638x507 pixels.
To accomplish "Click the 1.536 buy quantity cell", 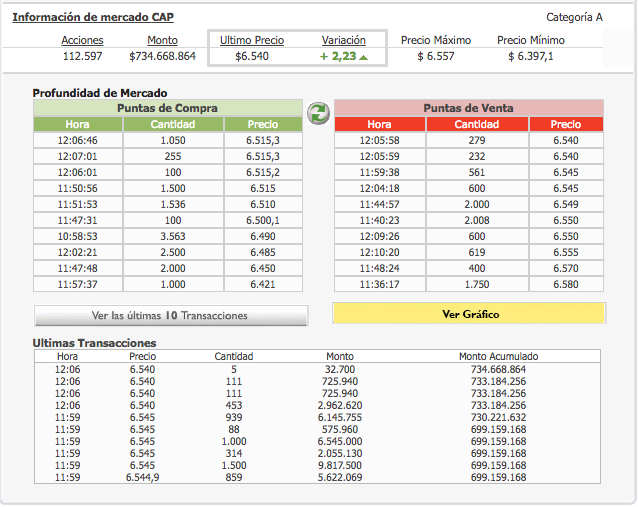I will click(x=173, y=204).
